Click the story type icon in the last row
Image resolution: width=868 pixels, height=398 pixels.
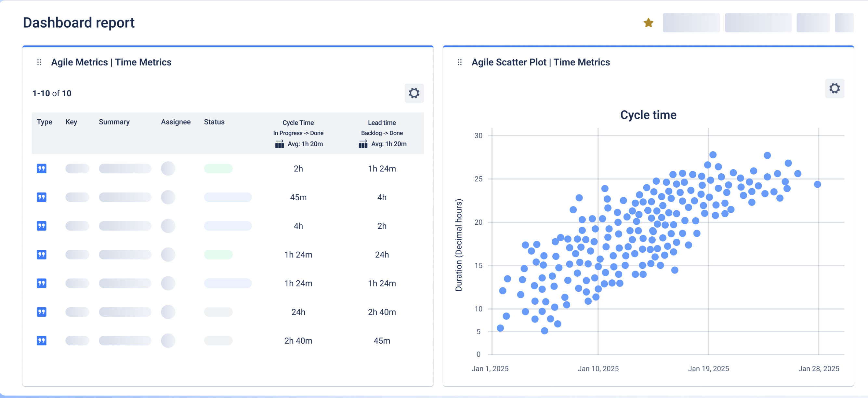[41, 340]
